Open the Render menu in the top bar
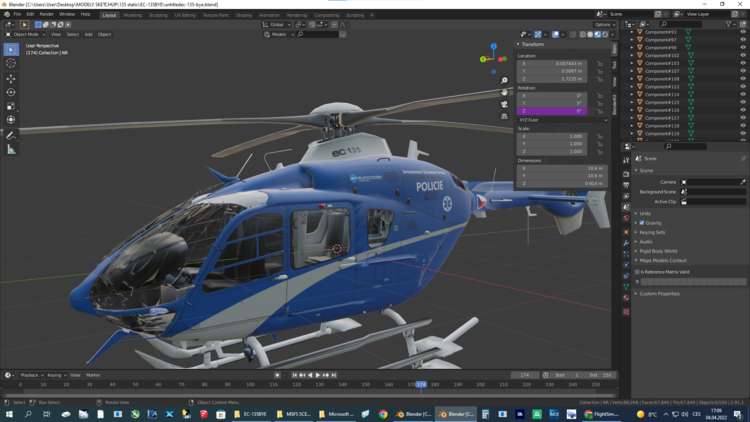Image resolution: width=750 pixels, height=422 pixels. pos(46,15)
